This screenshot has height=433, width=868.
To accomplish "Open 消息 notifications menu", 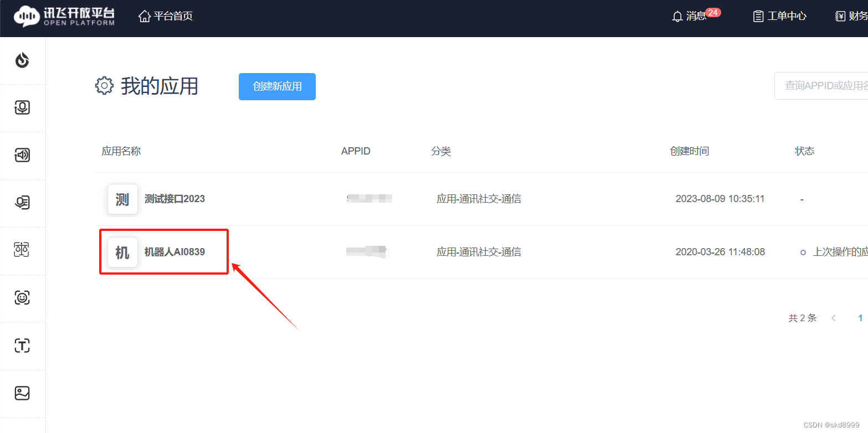I will [x=696, y=17].
